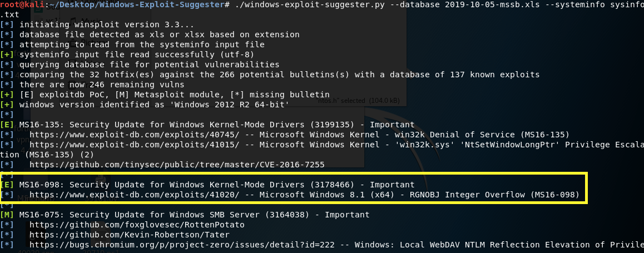Click the MS16-135 bulletin title line

tap(217, 125)
